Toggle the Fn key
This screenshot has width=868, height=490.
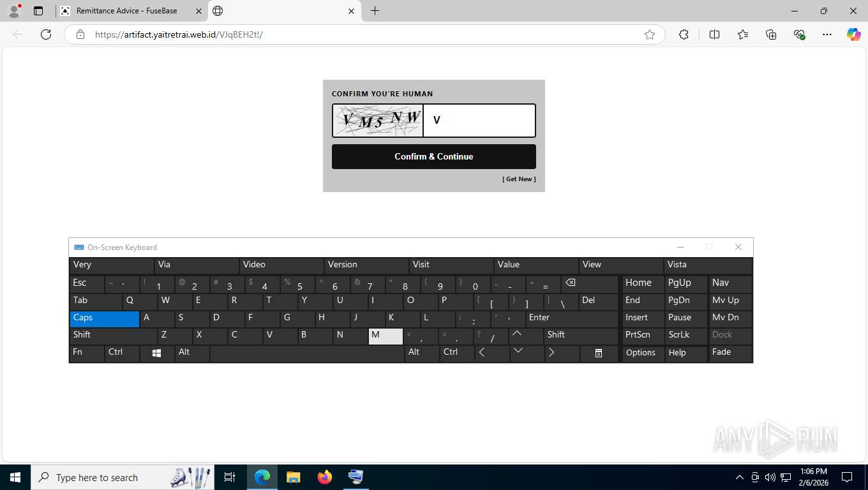(87, 353)
